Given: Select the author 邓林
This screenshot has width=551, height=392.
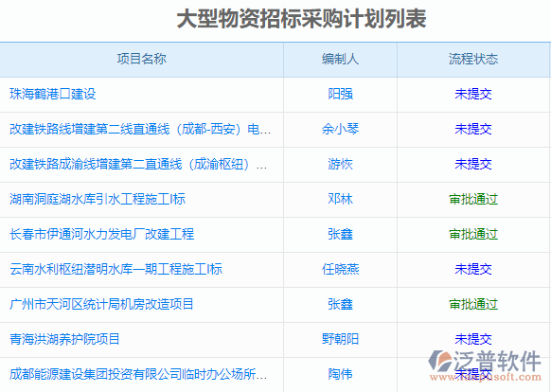Looking at the screenshot, I should [x=340, y=199].
